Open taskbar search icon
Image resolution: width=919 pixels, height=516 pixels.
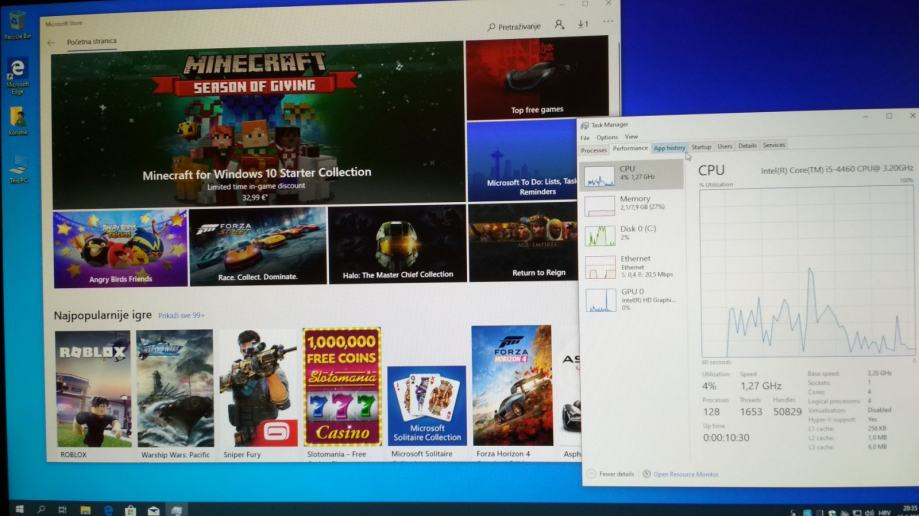[41, 510]
